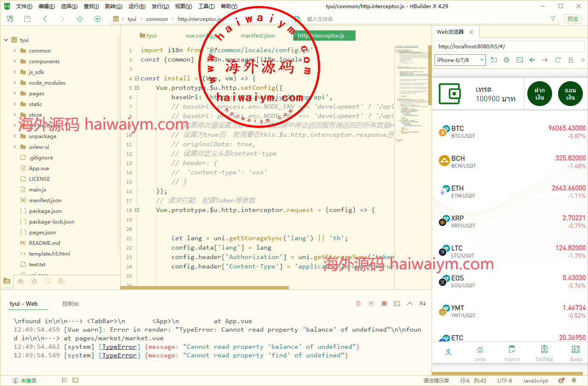The height and width of the screenshot is (386, 588).
Task: Click the red stop icon in console panel
Action: pyautogui.click(x=384, y=303)
